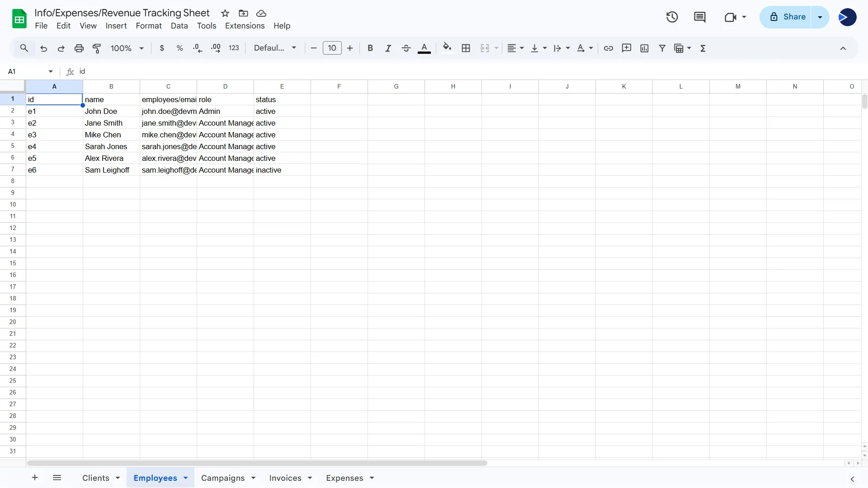Viewport: 868px width, 488px height.
Task: Select the Print icon
Action: tap(79, 48)
